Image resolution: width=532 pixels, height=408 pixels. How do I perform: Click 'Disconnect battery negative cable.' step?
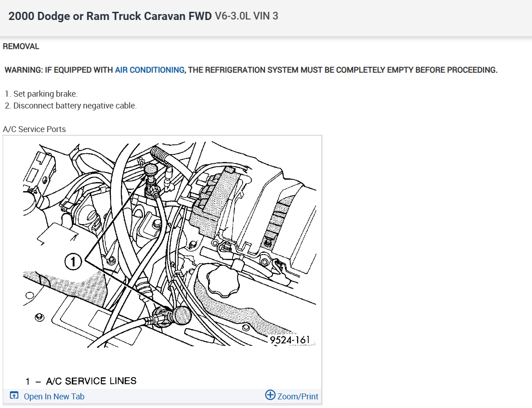point(75,106)
